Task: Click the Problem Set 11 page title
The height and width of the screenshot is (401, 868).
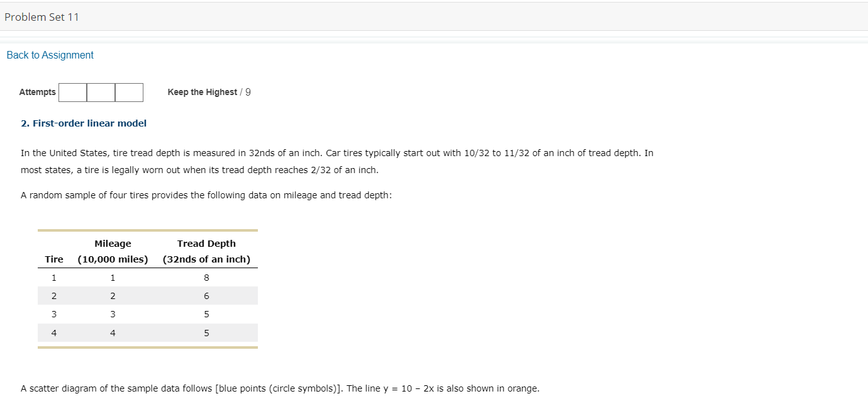Action: click(42, 17)
